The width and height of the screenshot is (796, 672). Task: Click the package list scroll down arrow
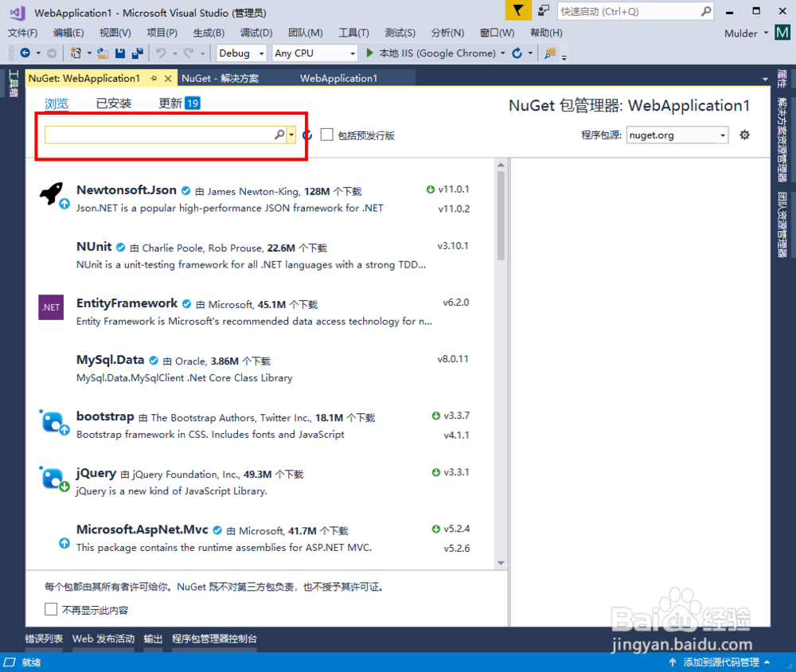click(501, 563)
